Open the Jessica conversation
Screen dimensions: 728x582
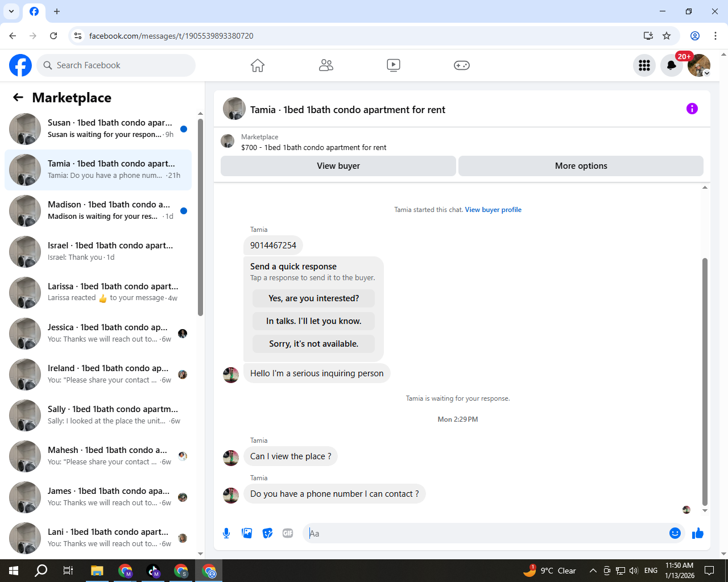coord(98,334)
